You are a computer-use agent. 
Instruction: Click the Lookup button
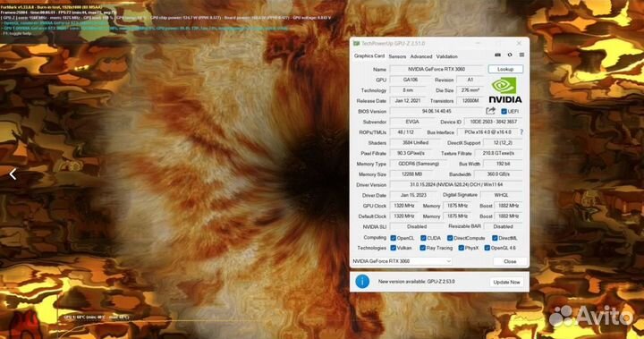(505, 69)
